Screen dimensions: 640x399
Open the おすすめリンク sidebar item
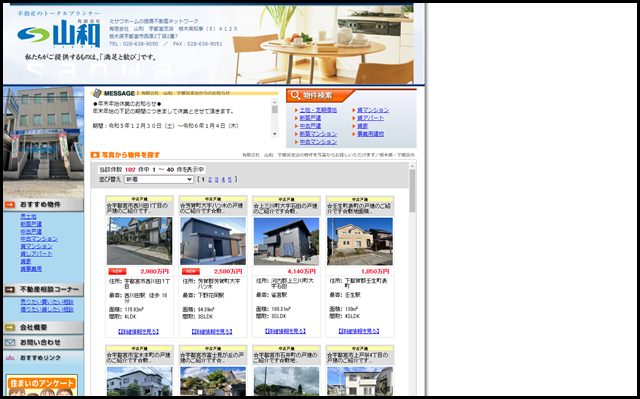[43, 358]
